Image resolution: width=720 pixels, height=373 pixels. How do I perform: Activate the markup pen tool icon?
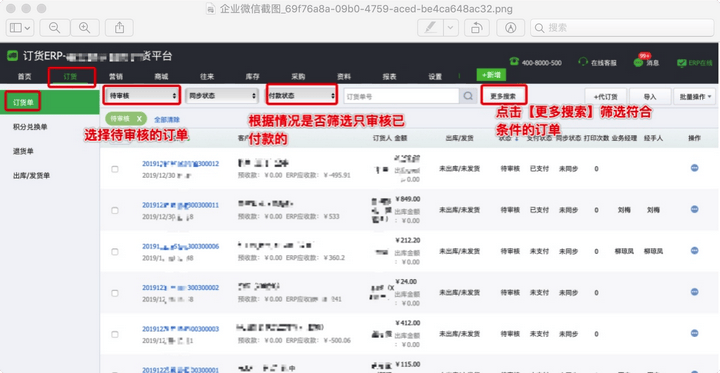tap(430, 28)
